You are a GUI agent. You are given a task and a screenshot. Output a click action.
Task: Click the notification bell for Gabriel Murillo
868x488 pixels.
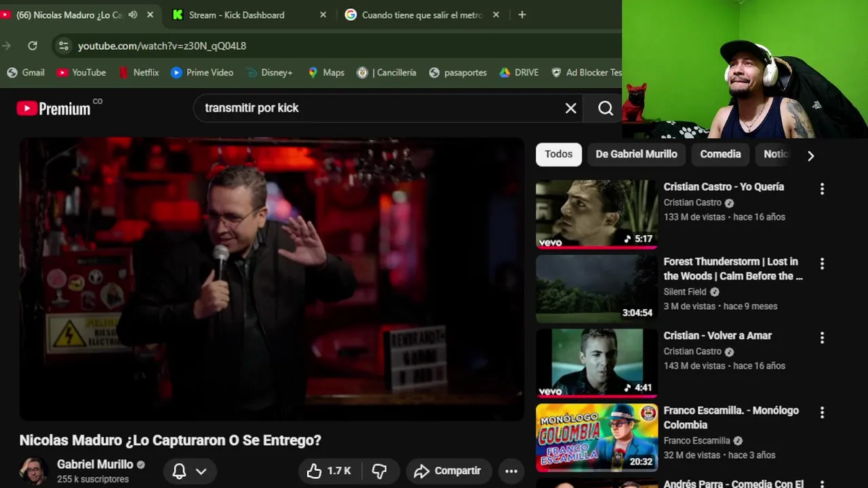[179, 471]
